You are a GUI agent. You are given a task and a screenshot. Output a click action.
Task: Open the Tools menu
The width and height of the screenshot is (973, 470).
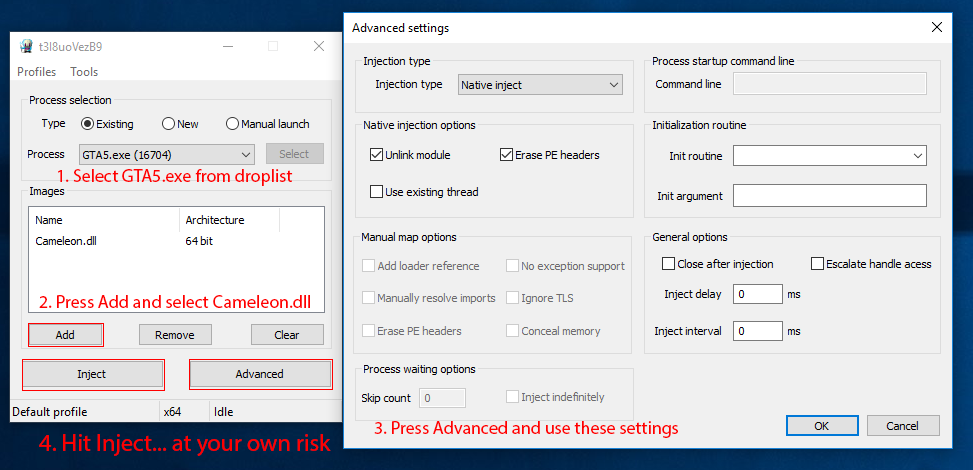tap(84, 71)
